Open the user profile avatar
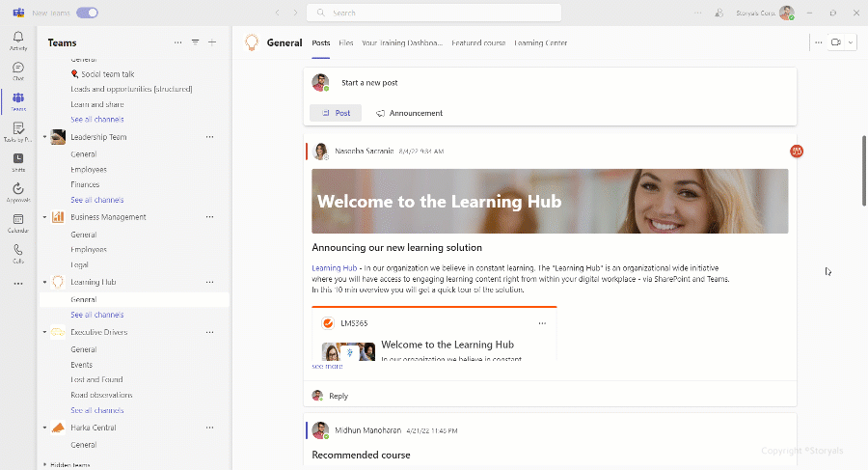The image size is (868, 470). [787, 13]
